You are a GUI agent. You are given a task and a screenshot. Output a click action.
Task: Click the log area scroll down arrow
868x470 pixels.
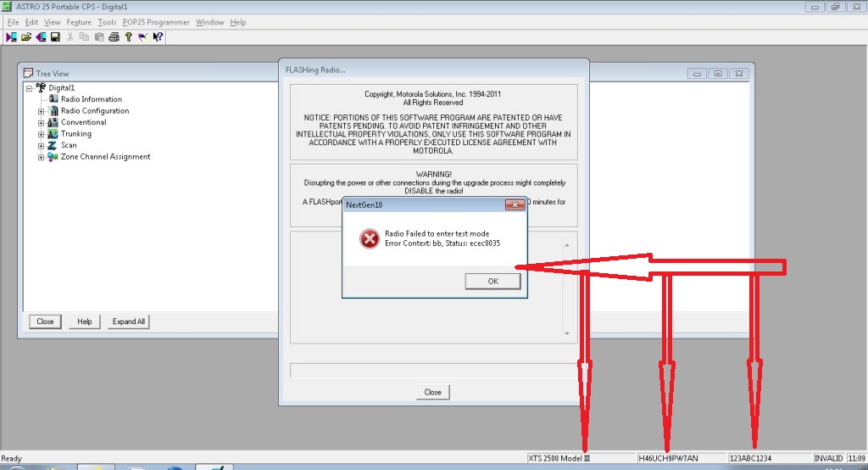(x=567, y=333)
